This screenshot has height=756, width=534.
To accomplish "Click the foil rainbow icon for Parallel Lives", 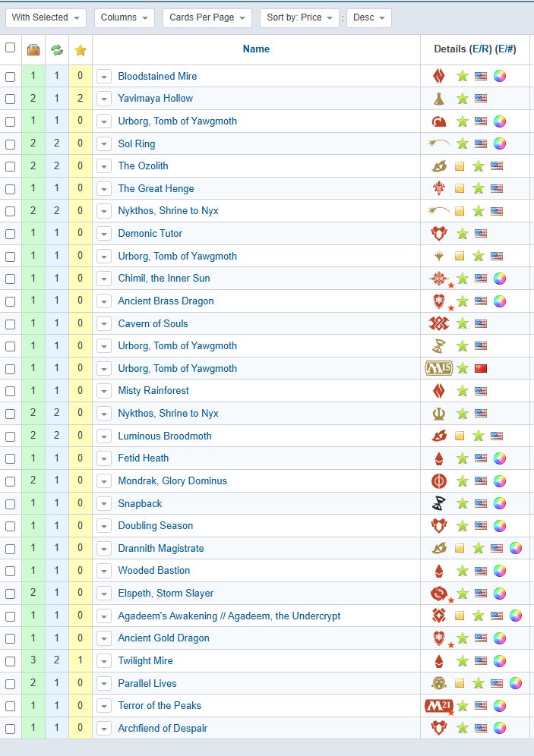I will [x=516, y=683].
